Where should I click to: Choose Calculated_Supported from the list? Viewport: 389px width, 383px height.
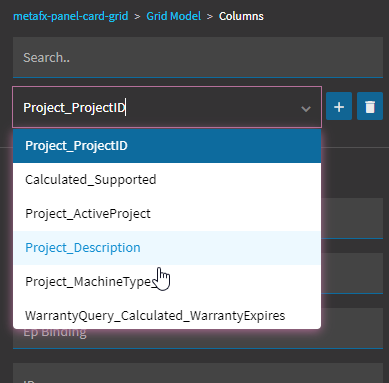tap(167, 180)
